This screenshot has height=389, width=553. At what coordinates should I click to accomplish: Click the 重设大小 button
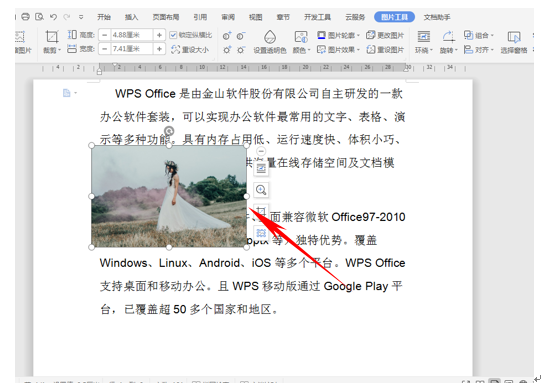point(190,50)
